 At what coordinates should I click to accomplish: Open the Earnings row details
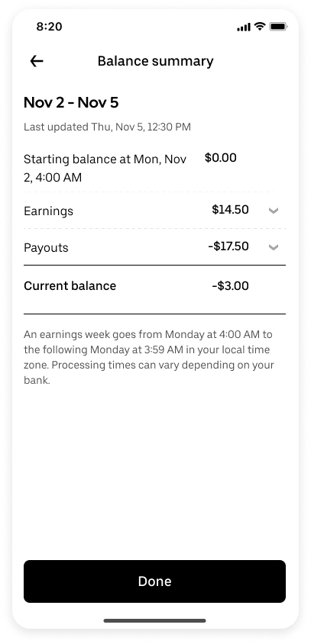(154, 211)
